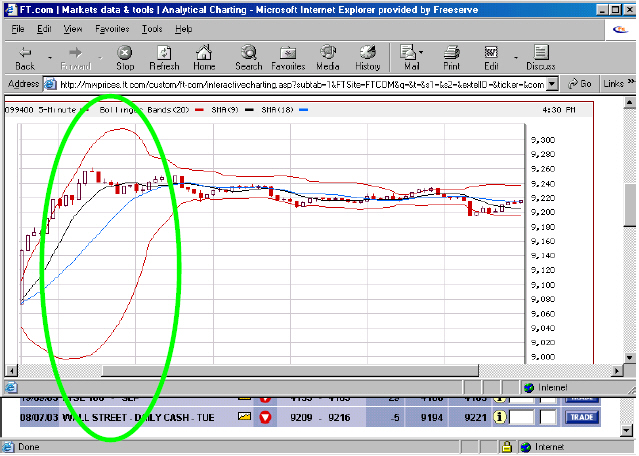Click chart window vertical scrollbar up arrow
639x456 pixels.
coord(630,102)
